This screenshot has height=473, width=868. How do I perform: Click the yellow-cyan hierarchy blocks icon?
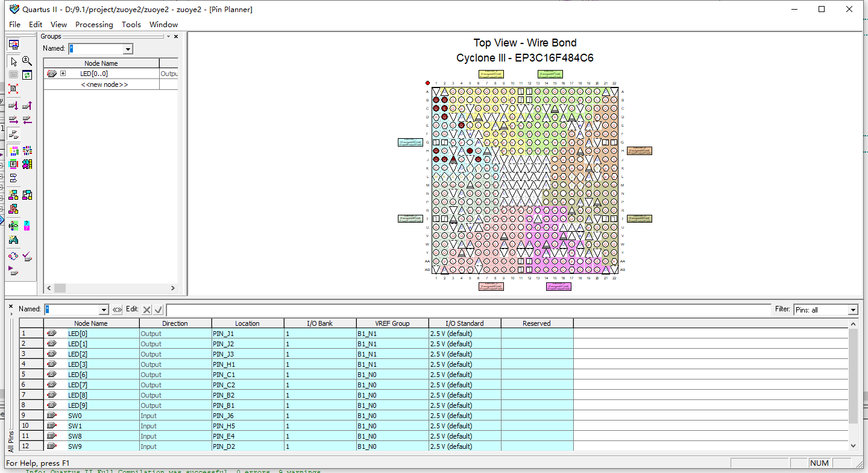tap(13, 195)
